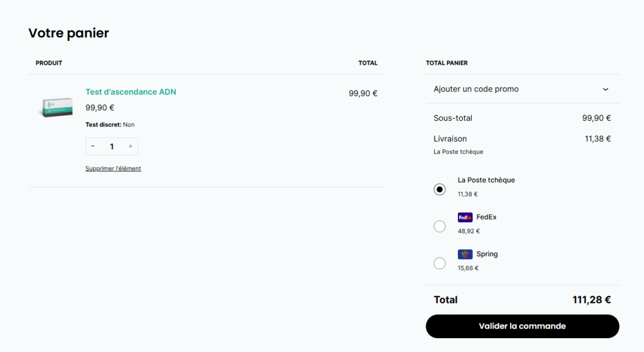
Task: Select La Poste tchèque radio button
Action: click(440, 190)
